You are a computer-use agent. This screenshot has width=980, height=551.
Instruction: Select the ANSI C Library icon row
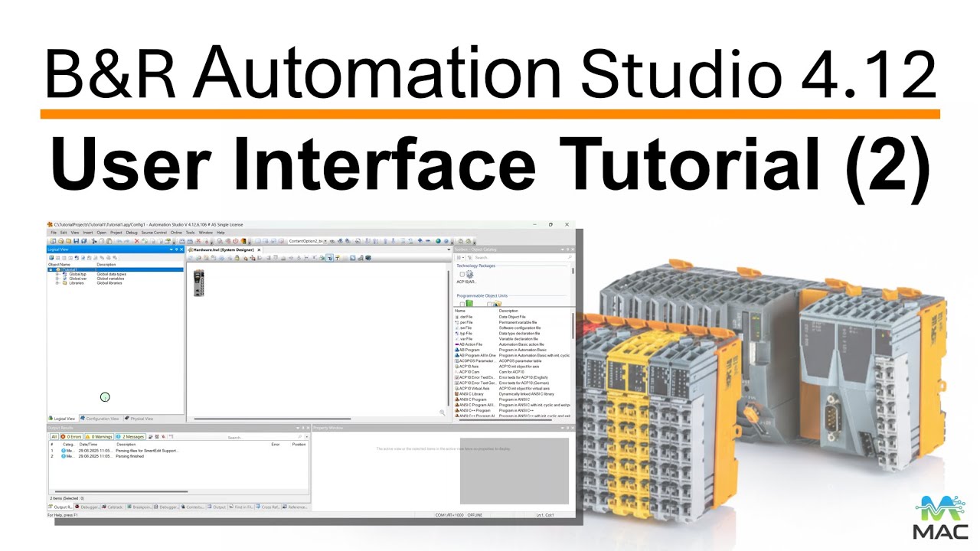[513, 394]
